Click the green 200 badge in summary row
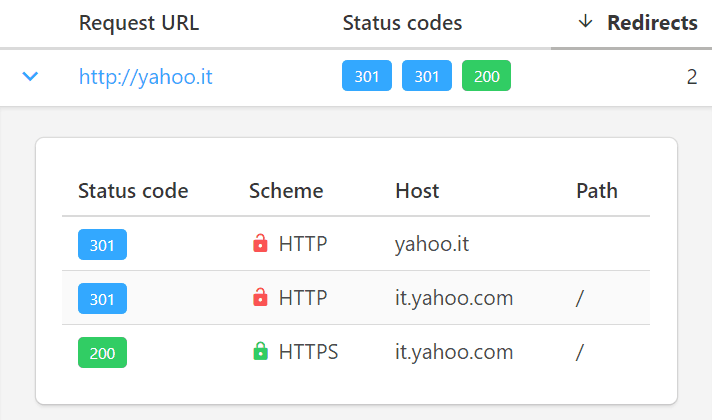 click(486, 75)
